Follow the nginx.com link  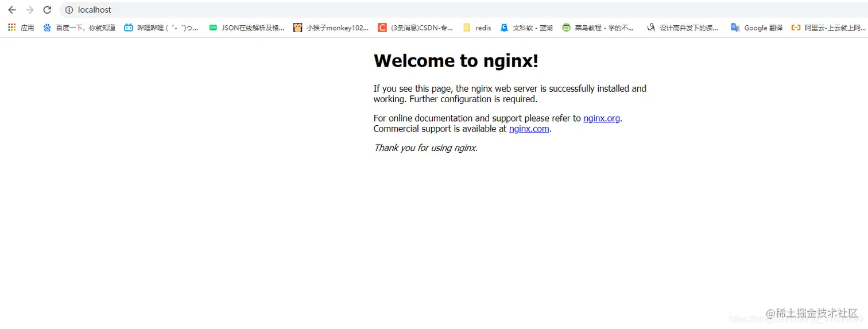click(529, 129)
